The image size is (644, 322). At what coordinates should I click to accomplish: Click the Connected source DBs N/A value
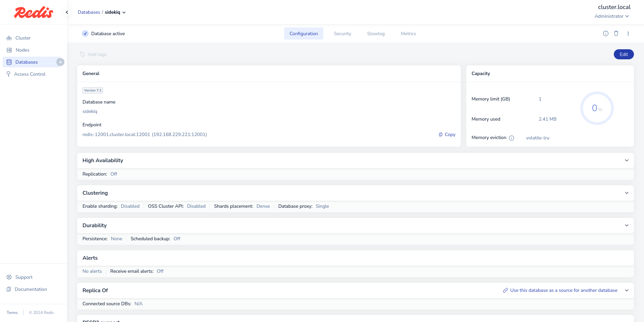139,304
